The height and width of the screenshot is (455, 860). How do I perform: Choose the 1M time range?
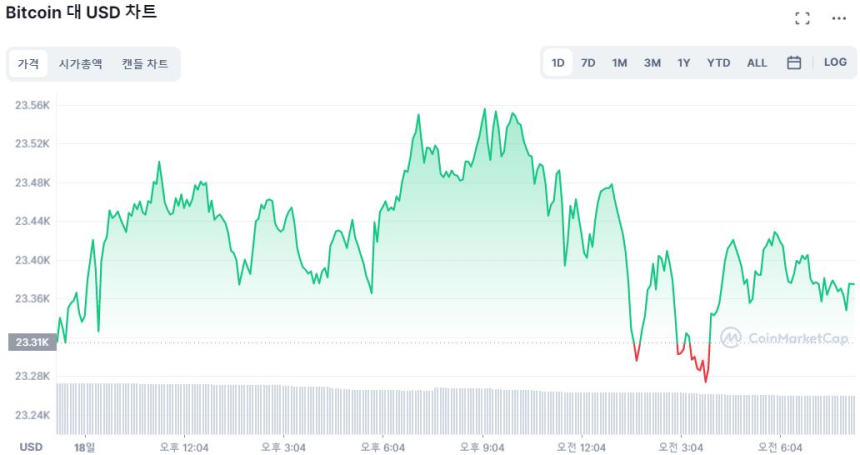(620, 63)
